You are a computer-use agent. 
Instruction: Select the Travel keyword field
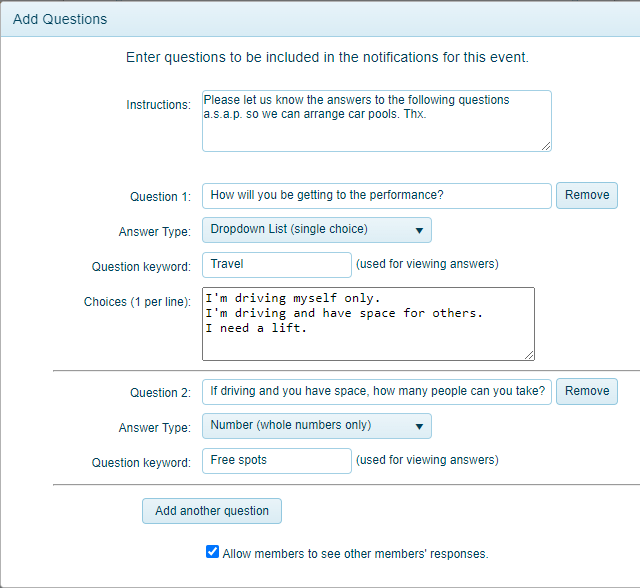tap(276, 265)
